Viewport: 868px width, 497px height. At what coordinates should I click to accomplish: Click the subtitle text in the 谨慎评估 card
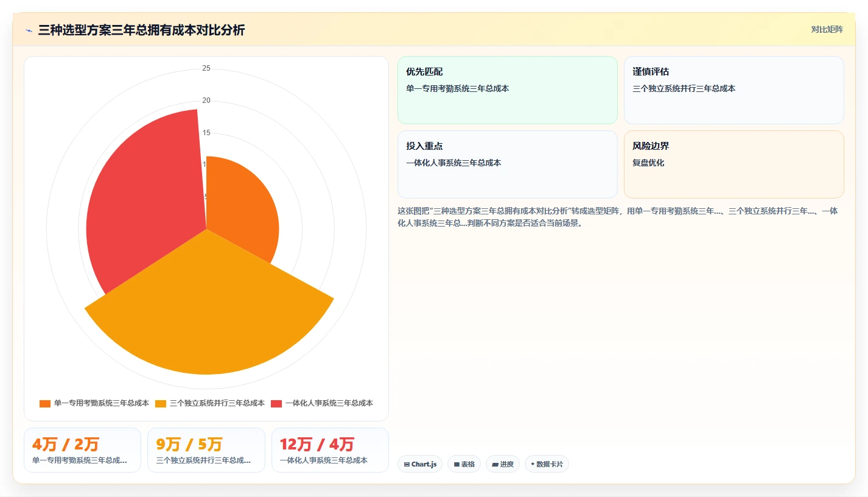[x=684, y=88]
